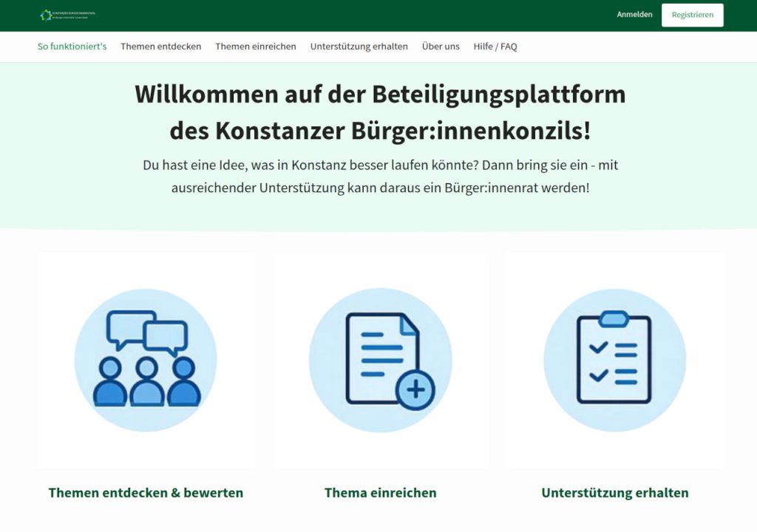Open 'Themen entdecken' from the menu
Image resolution: width=757 pixels, height=532 pixels.
coord(161,46)
